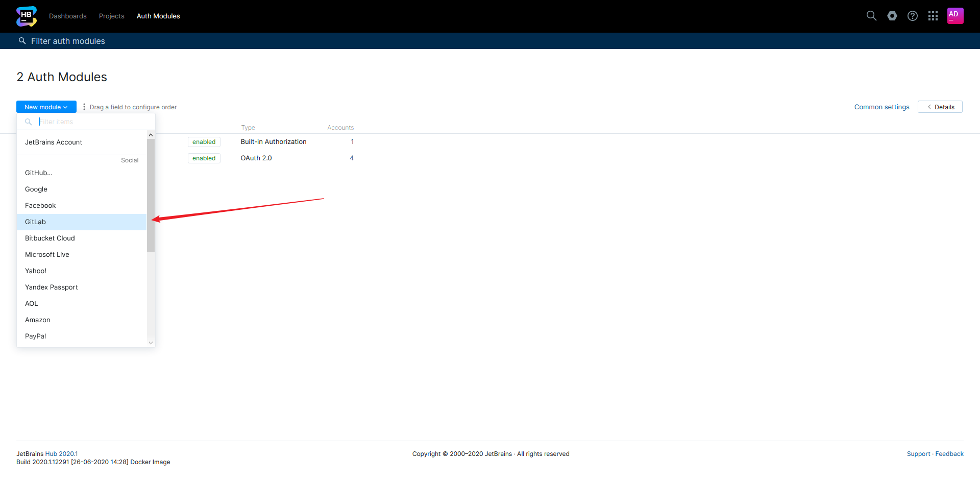This screenshot has height=482, width=980.
Task: Pick Amazon option
Action: tap(82, 320)
